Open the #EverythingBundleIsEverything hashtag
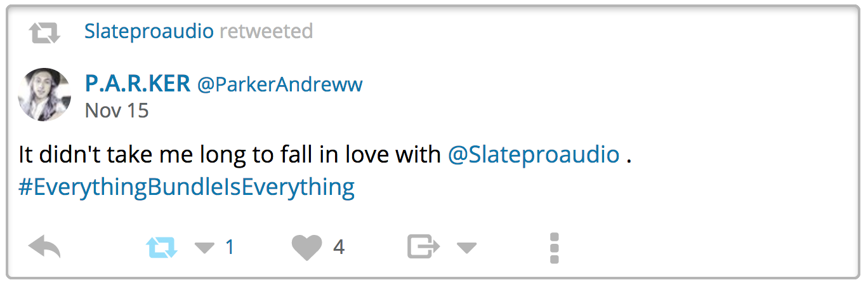The image size is (868, 287). (x=187, y=187)
